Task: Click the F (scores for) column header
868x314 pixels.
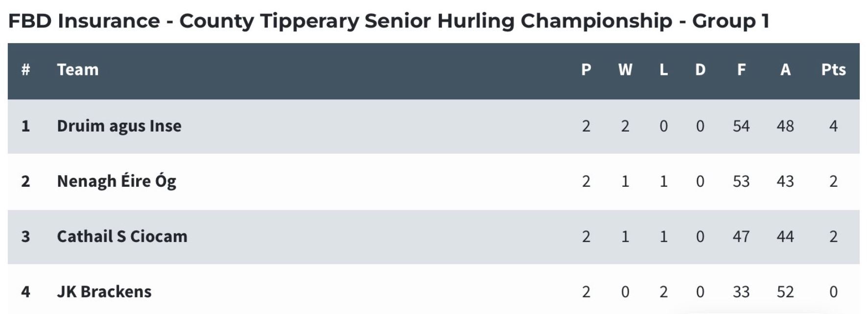Action: [741, 69]
